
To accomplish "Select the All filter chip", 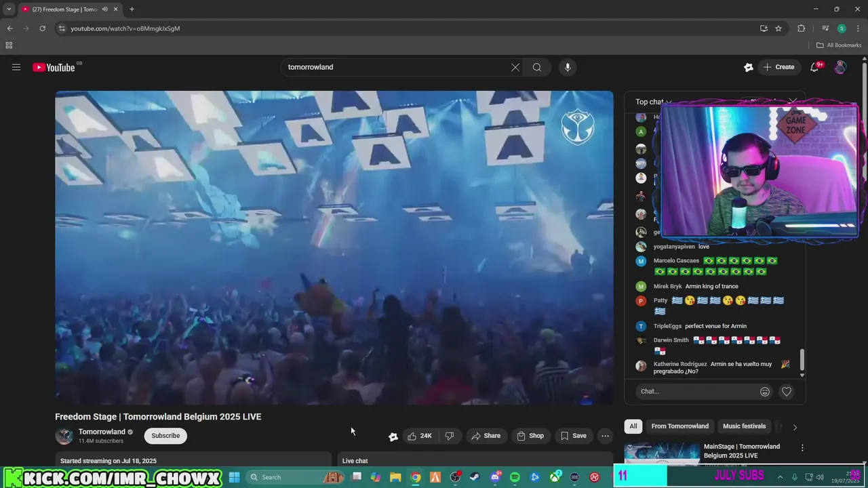I will pos(633,426).
